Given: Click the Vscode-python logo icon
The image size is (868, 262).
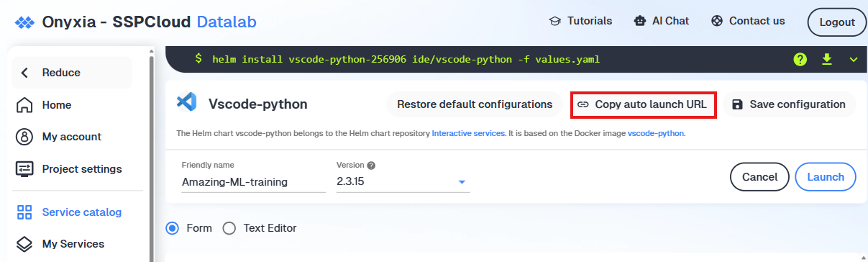Looking at the screenshot, I should point(186,103).
